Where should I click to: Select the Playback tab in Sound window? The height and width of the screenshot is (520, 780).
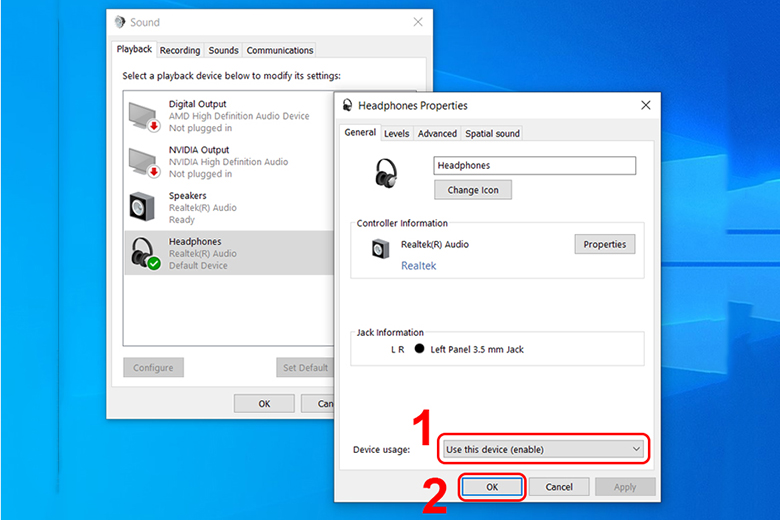(x=134, y=49)
